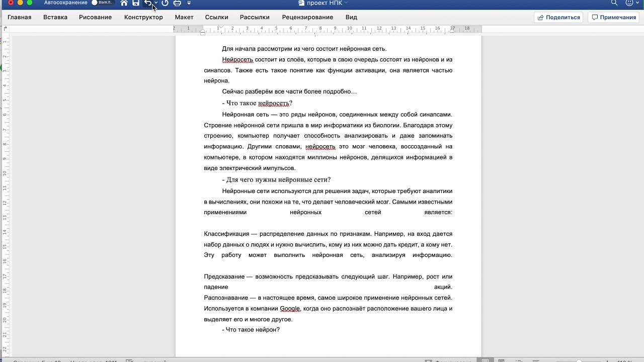The width and height of the screenshot is (644, 362).
Task: Go to the Макет tab
Action: click(x=184, y=17)
